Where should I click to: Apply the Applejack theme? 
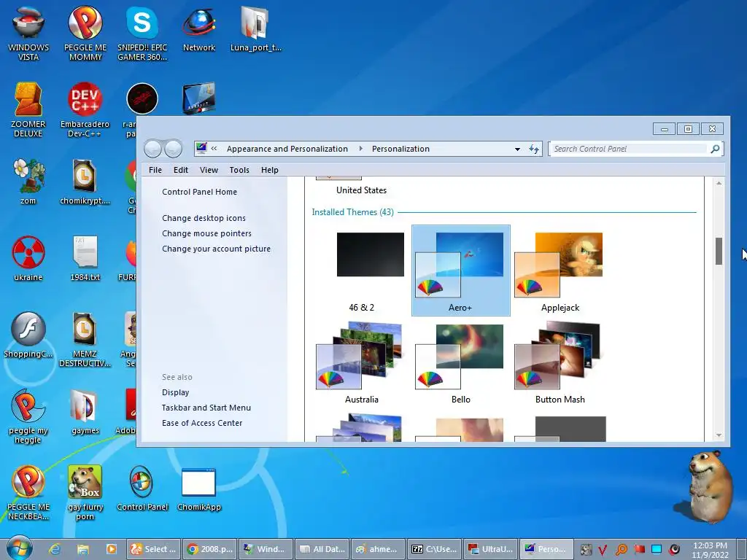[x=560, y=271]
